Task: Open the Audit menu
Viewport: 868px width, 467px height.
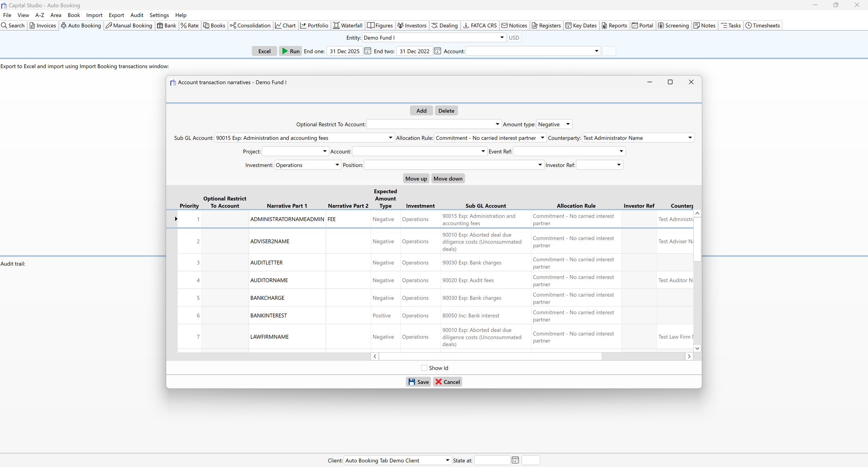Action: [x=136, y=15]
